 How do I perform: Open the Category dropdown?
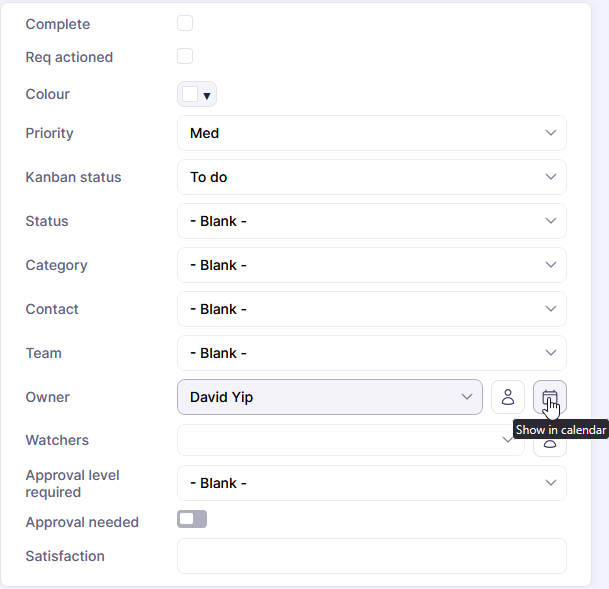coord(371,265)
